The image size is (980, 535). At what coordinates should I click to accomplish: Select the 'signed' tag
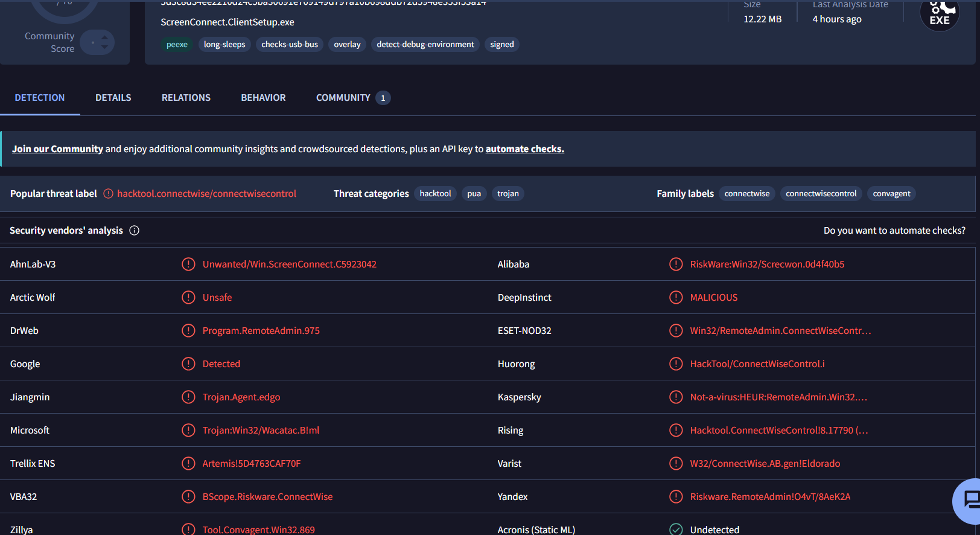click(502, 45)
